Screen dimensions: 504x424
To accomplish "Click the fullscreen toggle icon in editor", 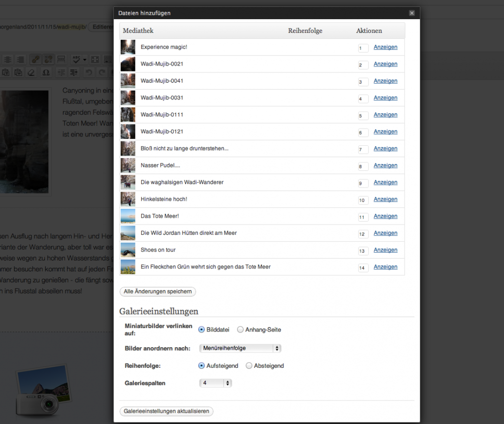I will (x=95, y=60).
